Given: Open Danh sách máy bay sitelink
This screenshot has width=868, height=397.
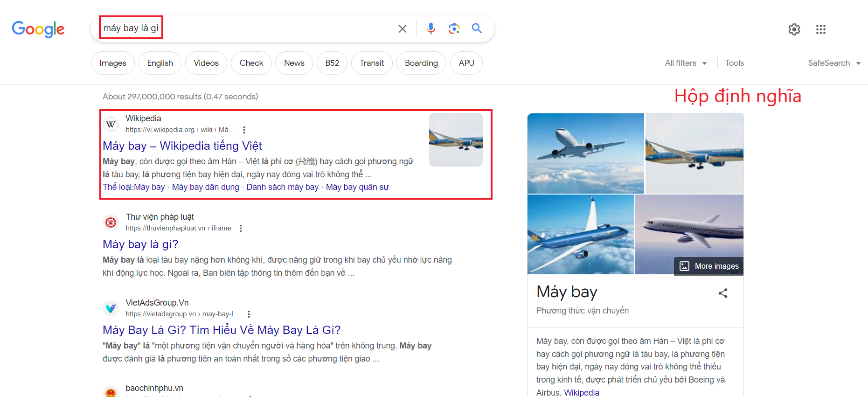Looking at the screenshot, I should pyautogui.click(x=283, y=187).
